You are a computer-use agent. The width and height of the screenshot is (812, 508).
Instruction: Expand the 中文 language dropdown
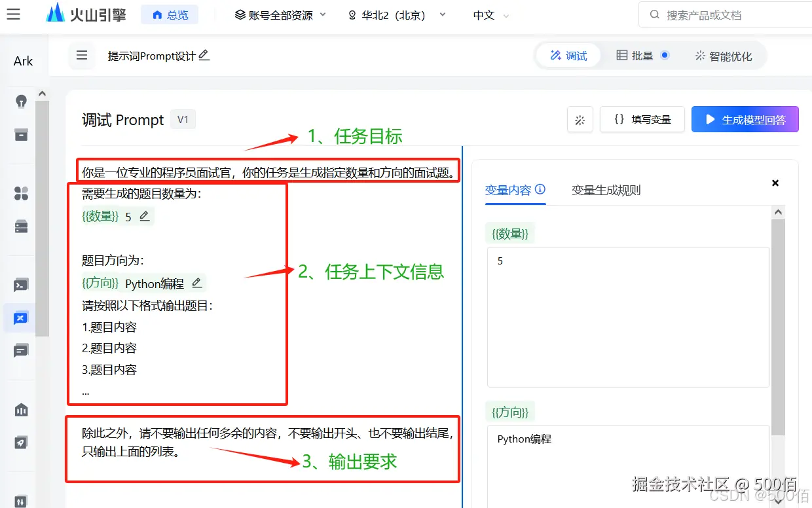489,14
